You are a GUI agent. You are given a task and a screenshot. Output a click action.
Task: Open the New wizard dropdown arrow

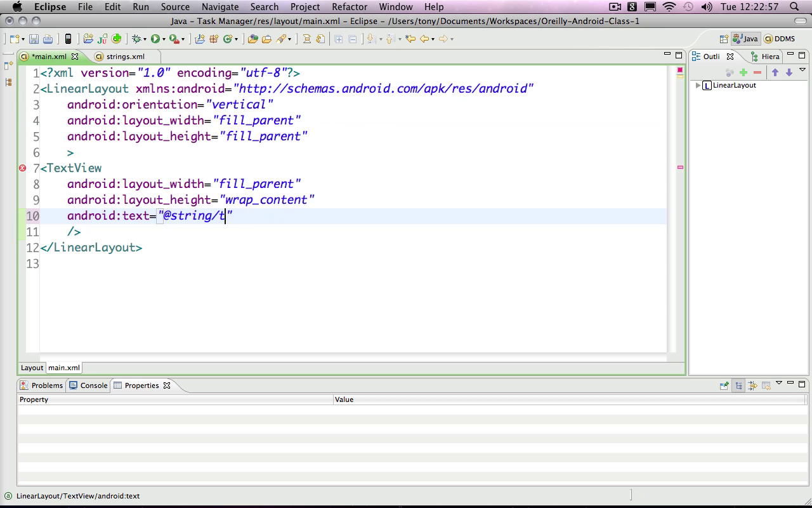point(22,39)
